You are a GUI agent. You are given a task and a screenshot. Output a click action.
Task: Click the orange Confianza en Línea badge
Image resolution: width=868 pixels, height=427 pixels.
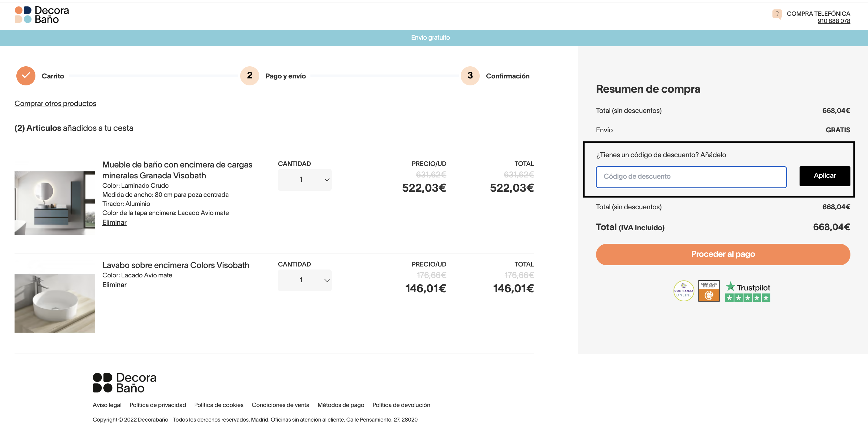tap(709, 290)
